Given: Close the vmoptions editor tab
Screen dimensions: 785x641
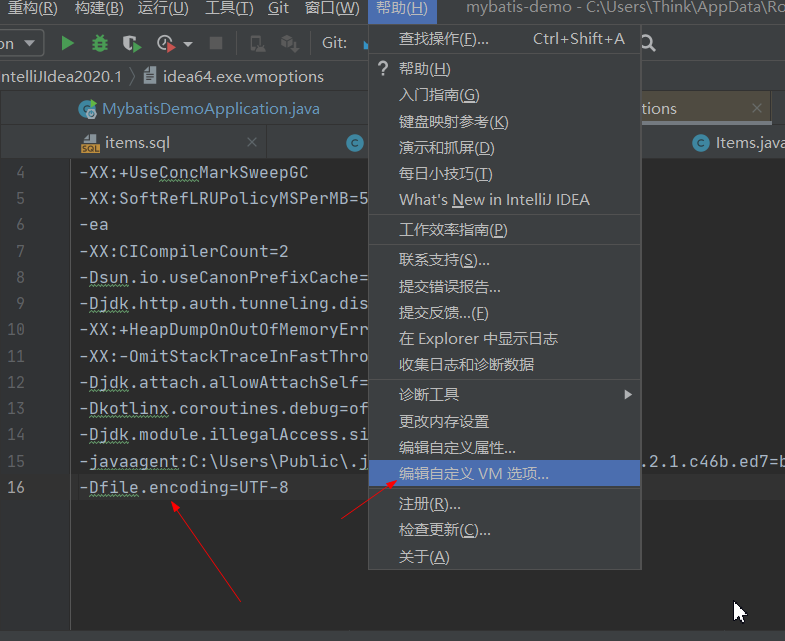Looking at the screenshot, I should pos(756,108).
